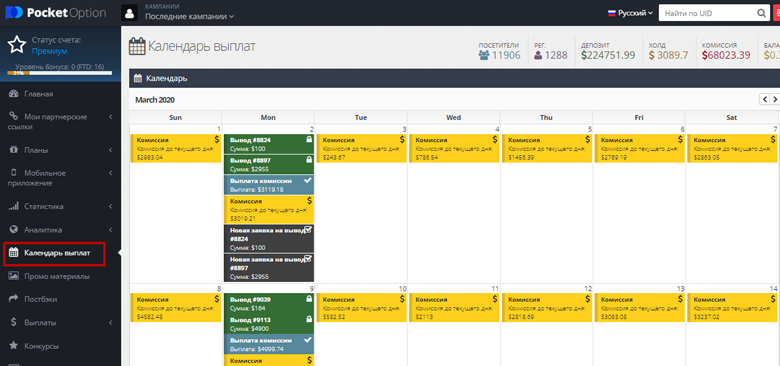The width and height of the screenshot is (780, 366).
Task: Click the Pocket Option logo
Action: tap(56, 13)
